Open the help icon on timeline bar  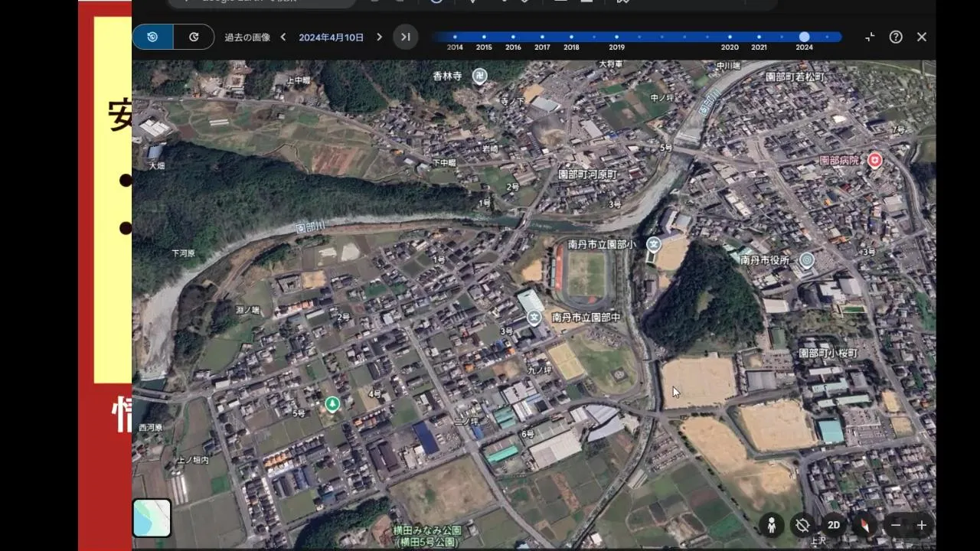click(896, 37)
